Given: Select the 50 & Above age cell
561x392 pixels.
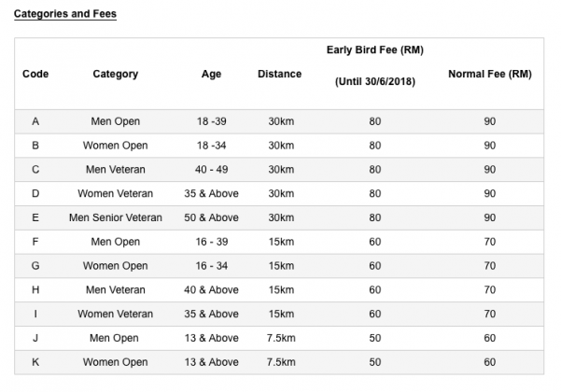Looking at the screenshot, I should pyautogui.click(x=212, y=217).
